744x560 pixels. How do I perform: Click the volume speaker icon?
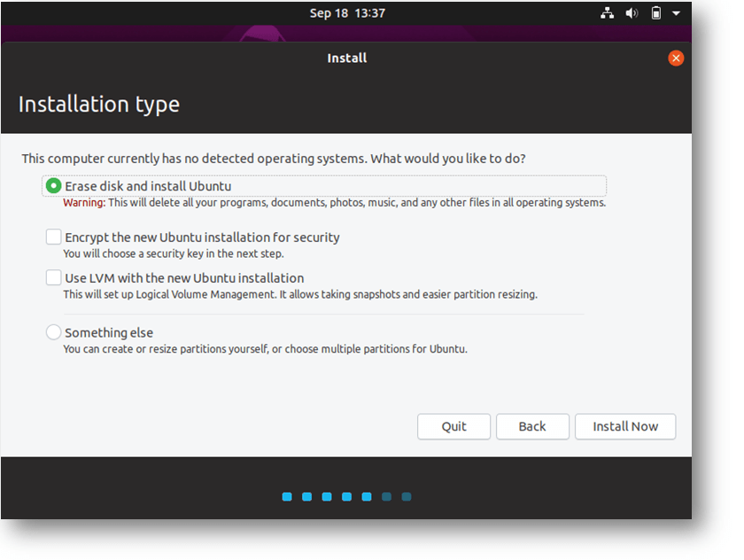click(631, 13)
